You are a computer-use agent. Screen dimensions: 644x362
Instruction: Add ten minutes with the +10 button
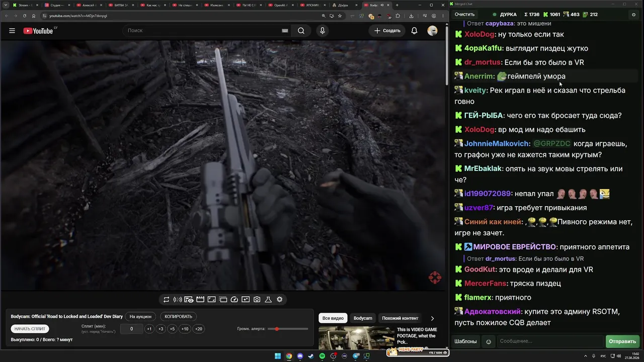[185, 329]
